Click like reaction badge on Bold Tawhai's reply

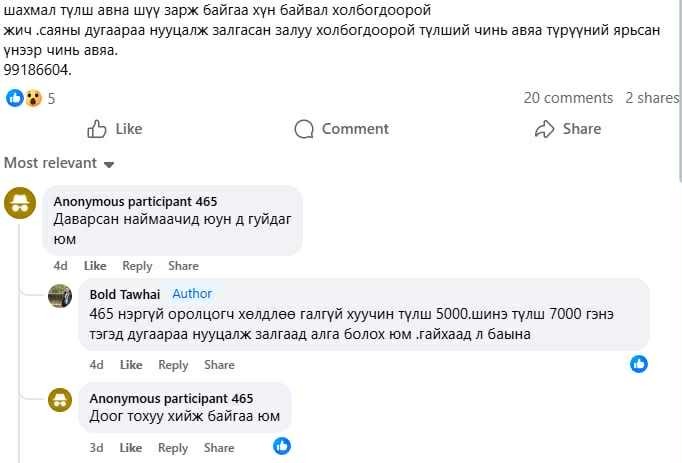click(639, 364)
